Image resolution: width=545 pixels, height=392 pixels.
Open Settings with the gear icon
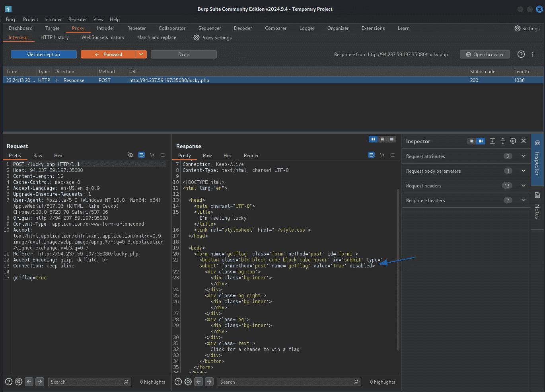click(517, 28)
